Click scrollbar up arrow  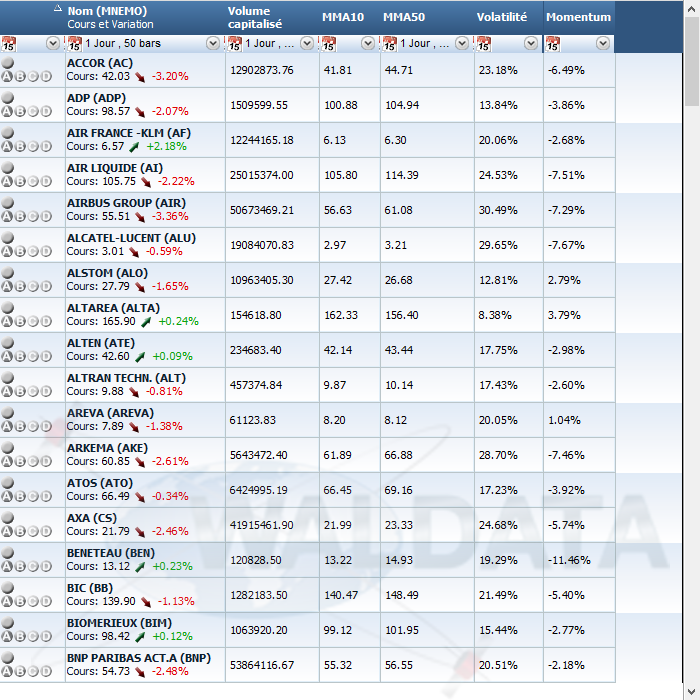pos(692,8)
